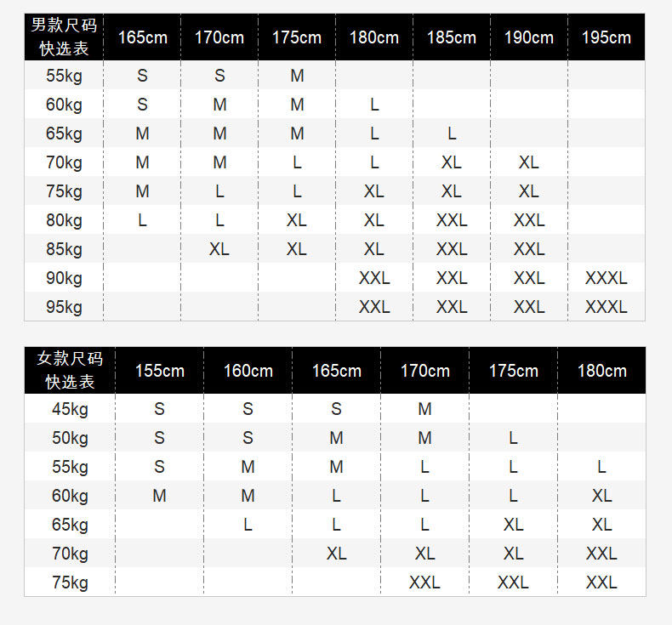Image resolution: width=672 pixels, height=625 pixels.
Task: Click the 190cm column header
Action: coord(528,37)
